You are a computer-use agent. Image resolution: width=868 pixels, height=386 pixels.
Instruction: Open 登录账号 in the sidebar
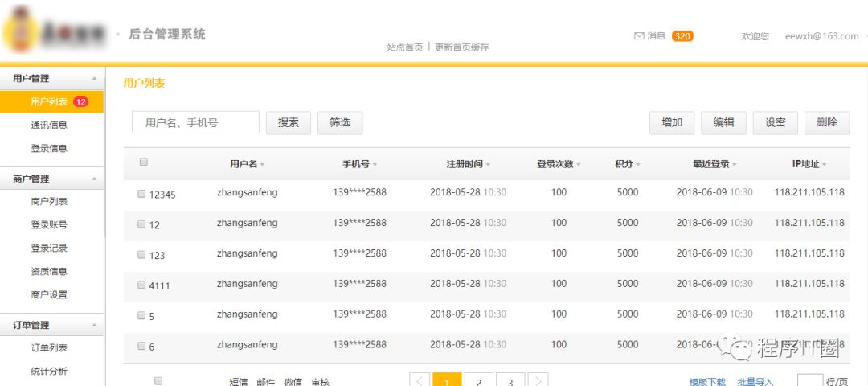[x=49, y=225]
